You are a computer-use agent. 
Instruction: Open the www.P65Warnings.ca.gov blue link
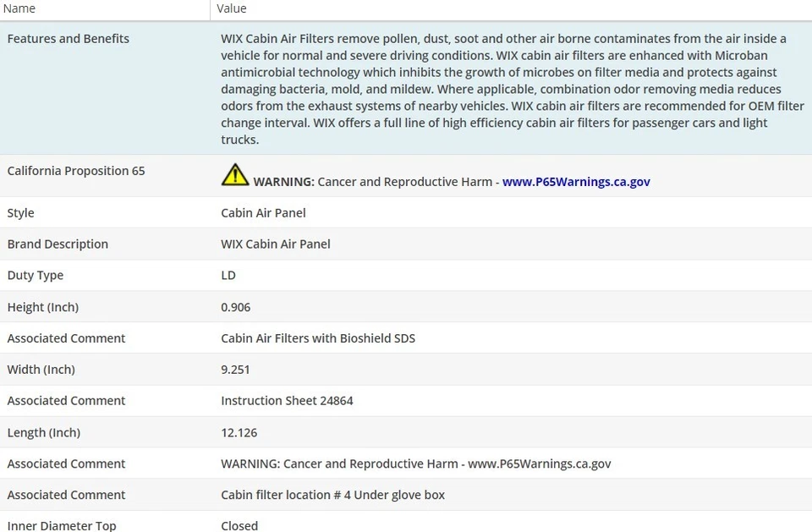576,182
